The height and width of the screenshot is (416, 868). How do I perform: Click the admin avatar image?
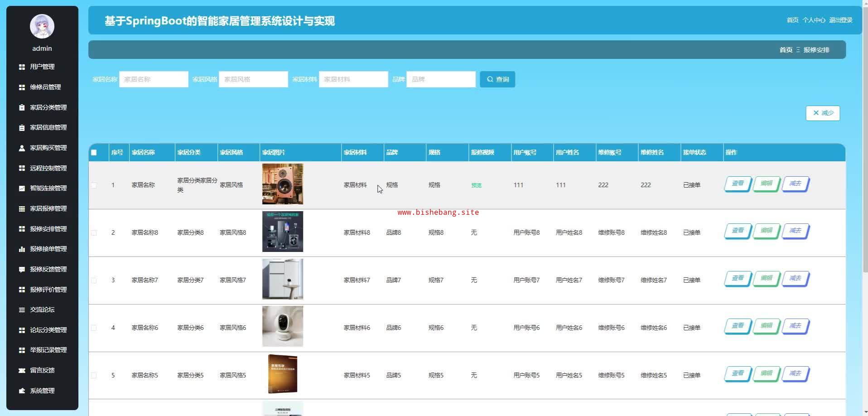click(42, 26)
